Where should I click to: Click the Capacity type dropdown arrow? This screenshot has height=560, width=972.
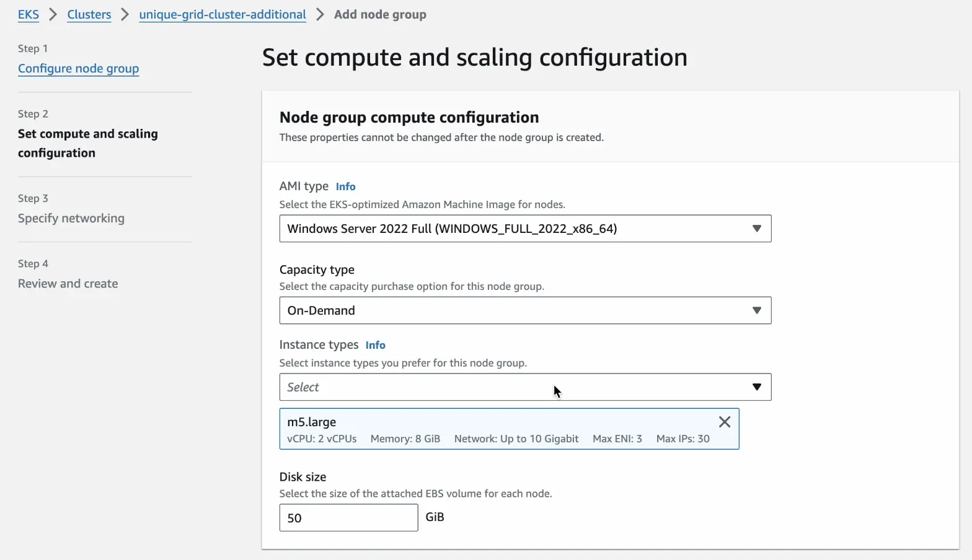point(756,310)
